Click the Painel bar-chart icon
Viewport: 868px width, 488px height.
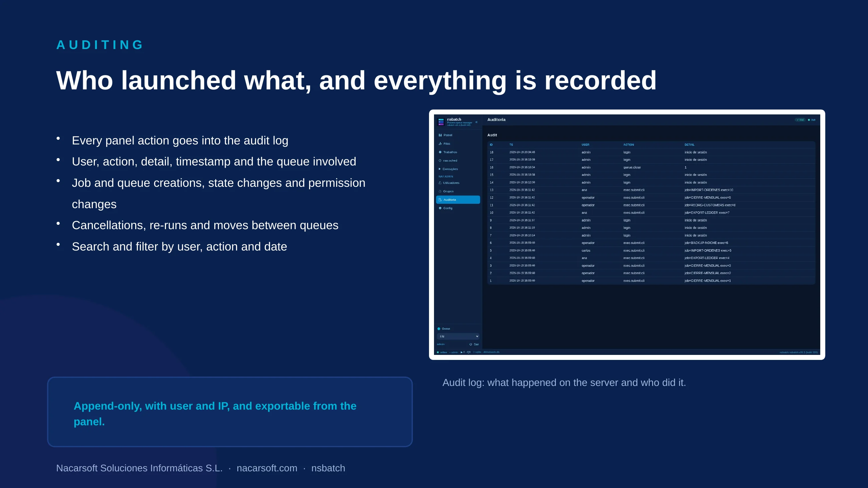click(440, 135)
